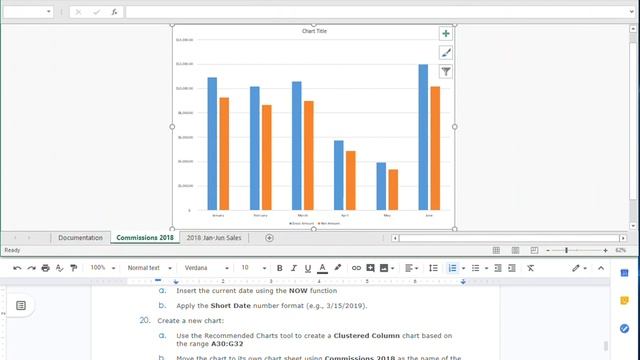Click zoom in plus in Excel

coord(605,250)
